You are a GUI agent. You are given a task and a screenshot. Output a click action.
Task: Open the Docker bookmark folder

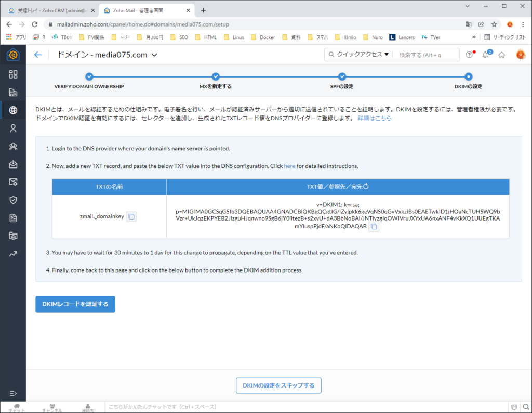pos(263,37)
